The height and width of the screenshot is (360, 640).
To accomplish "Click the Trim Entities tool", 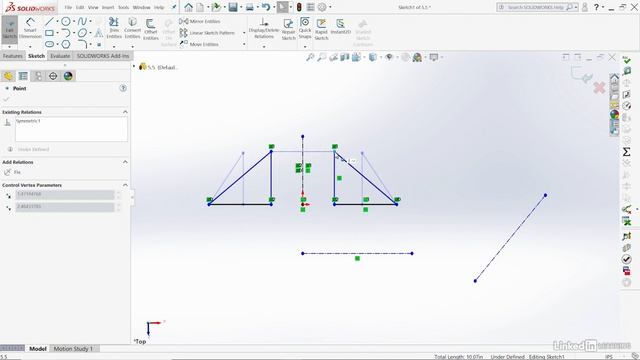I will tap(114, 28).
